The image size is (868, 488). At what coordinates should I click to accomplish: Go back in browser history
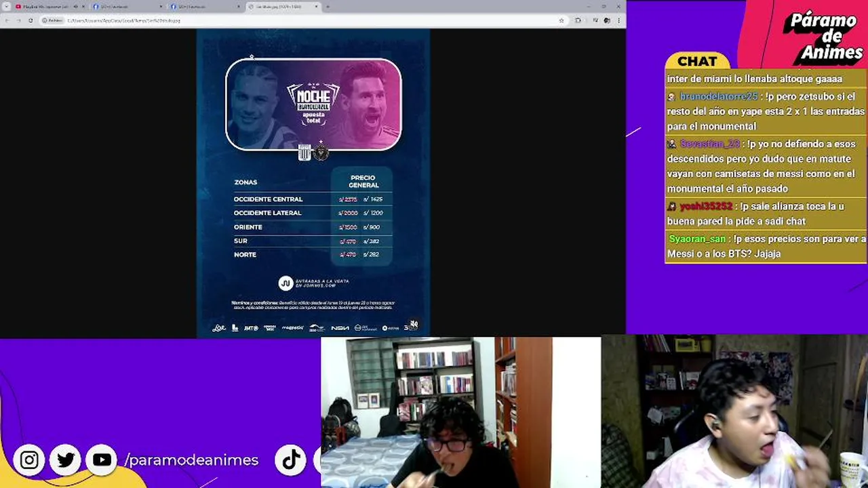coord(7,20)
